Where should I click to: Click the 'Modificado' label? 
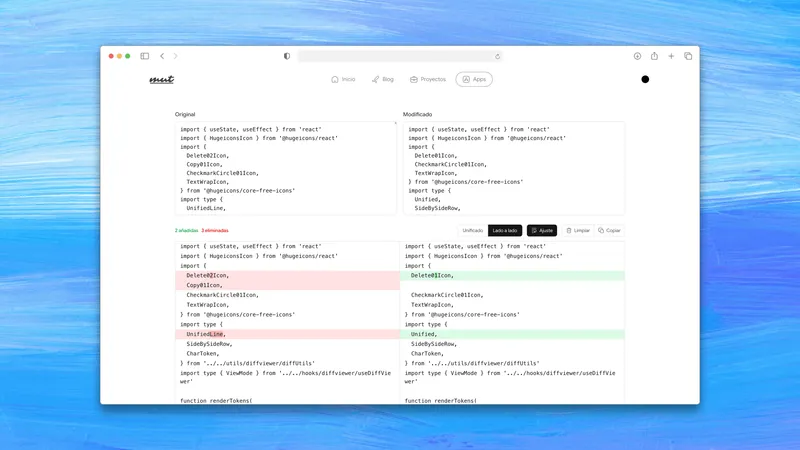417,114
